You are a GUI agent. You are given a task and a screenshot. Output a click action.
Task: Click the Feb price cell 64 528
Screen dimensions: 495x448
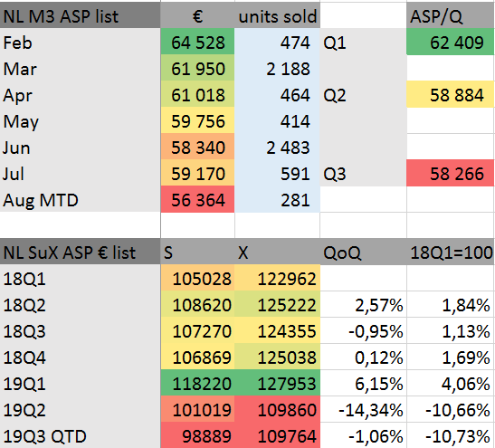point(197,42)
